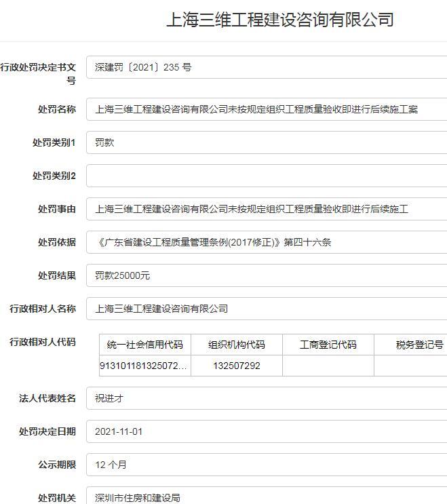Click the 公示期限 label
This screenshot has height=504, width=447.
(x=57, y=465)
